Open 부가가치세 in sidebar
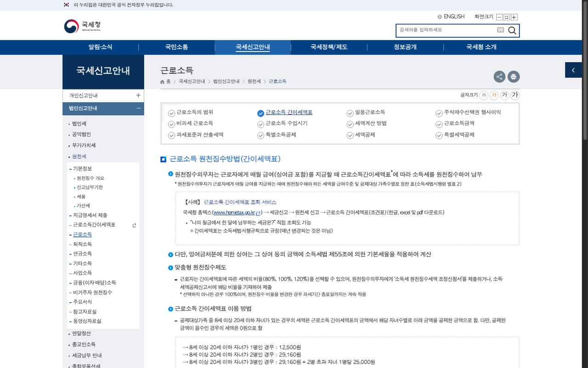The image size is (588, 368). click(x=84, y=145)
